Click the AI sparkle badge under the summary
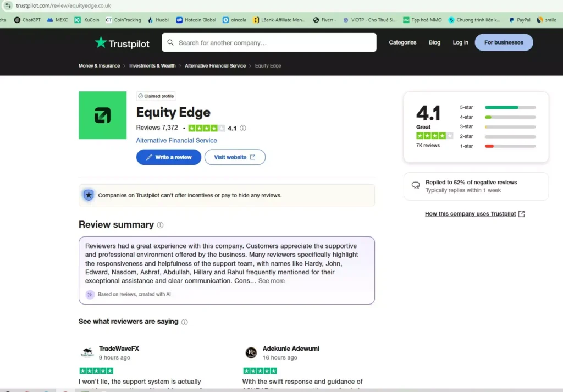563x392 pixels. coord(90,295)
